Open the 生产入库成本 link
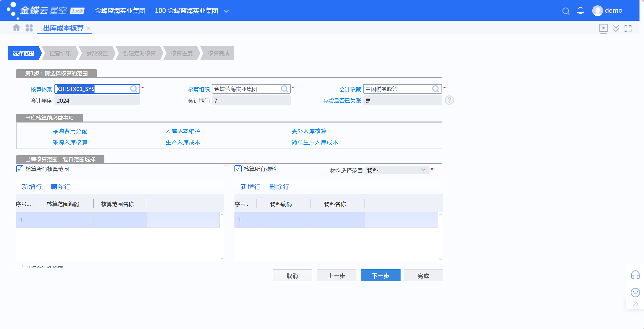Image resolution: width=644 pixels, height=329 pixels. tap(183, 142)
